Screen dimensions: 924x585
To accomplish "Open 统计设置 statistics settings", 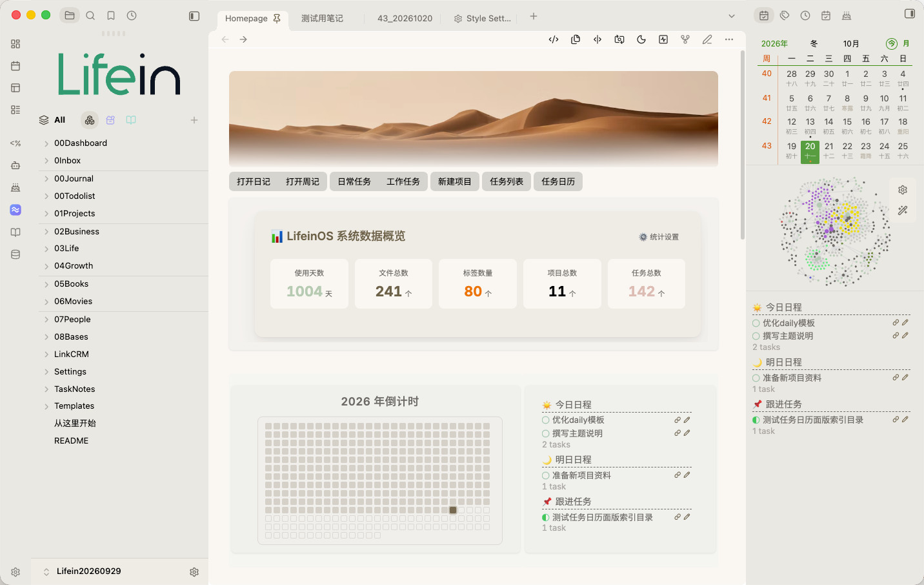I will point(659,237).
